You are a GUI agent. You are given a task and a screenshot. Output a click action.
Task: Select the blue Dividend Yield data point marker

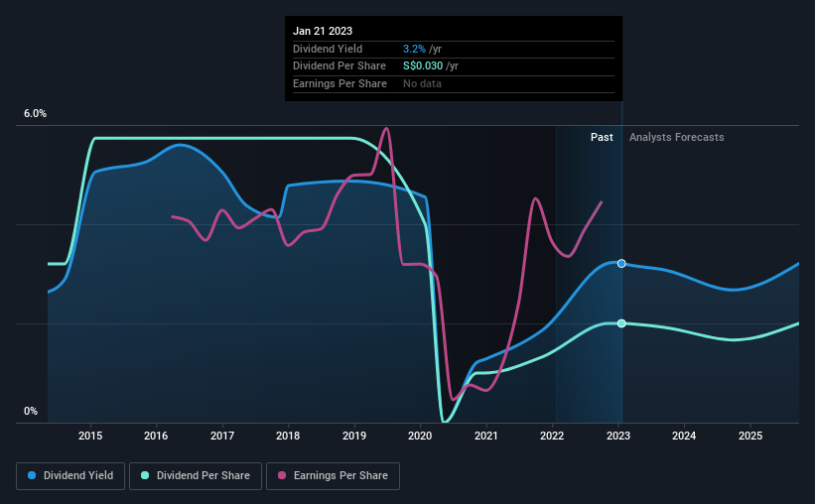(x=621, y=264)
